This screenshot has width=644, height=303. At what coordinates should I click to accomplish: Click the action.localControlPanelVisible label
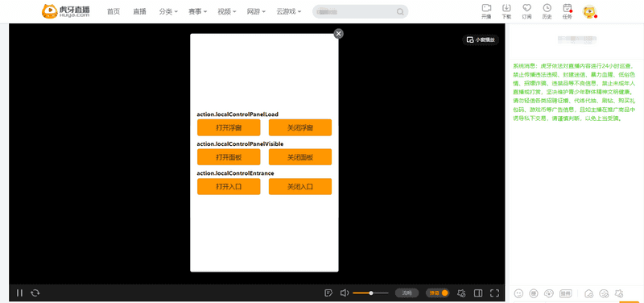pos(240,143)
